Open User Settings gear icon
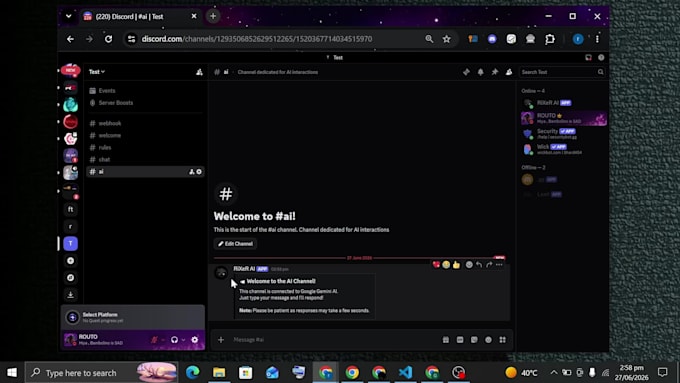 [x=195, y=340]
